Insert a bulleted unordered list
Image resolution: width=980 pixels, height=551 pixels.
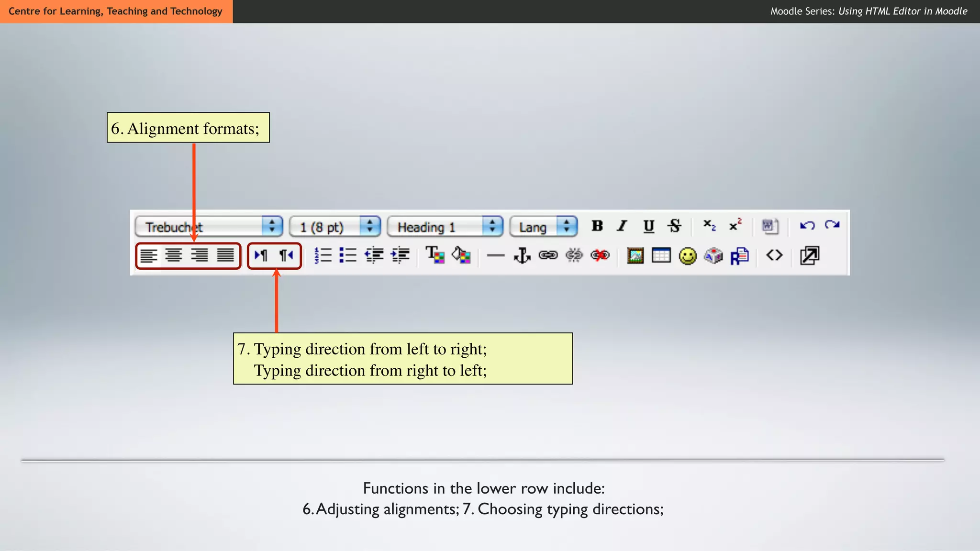coord(348,256)
